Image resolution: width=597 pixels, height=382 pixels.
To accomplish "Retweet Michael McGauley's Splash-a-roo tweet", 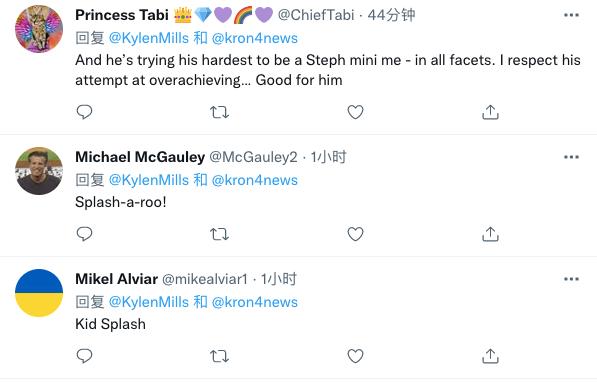I will click(x=220, y=234).
